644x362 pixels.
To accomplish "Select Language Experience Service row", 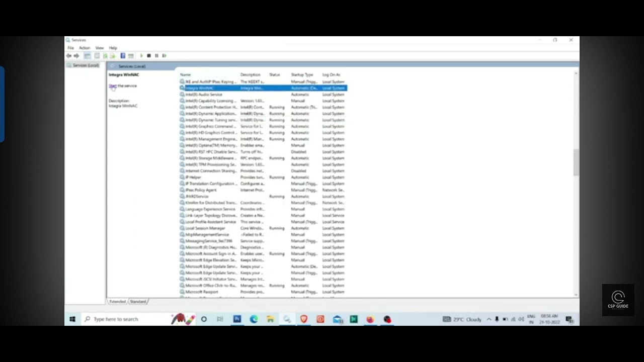I will [263, 209].
